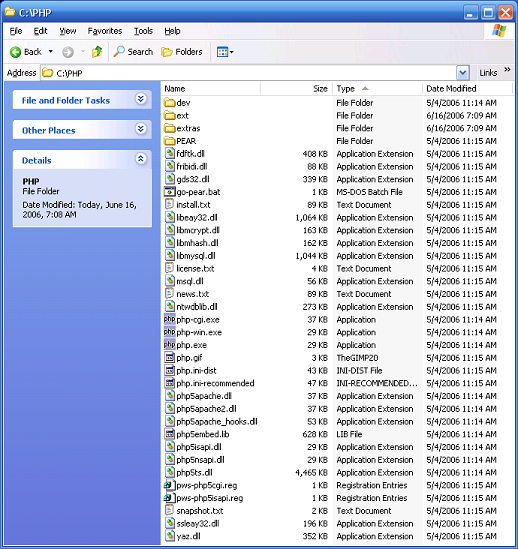Select file name php5apache_hooks.dll
Image resolution: width=518 pixels, height=549 pixels.
tap(217, 422)
